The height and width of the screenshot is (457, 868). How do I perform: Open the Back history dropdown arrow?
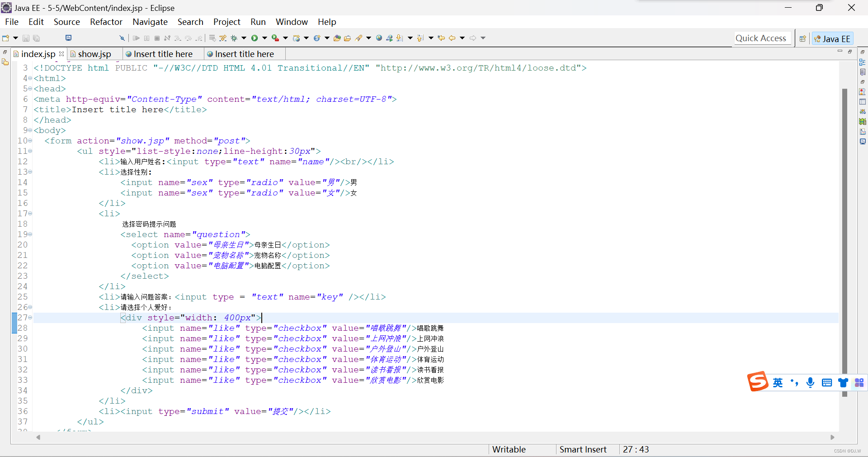(x=462, y=38)
